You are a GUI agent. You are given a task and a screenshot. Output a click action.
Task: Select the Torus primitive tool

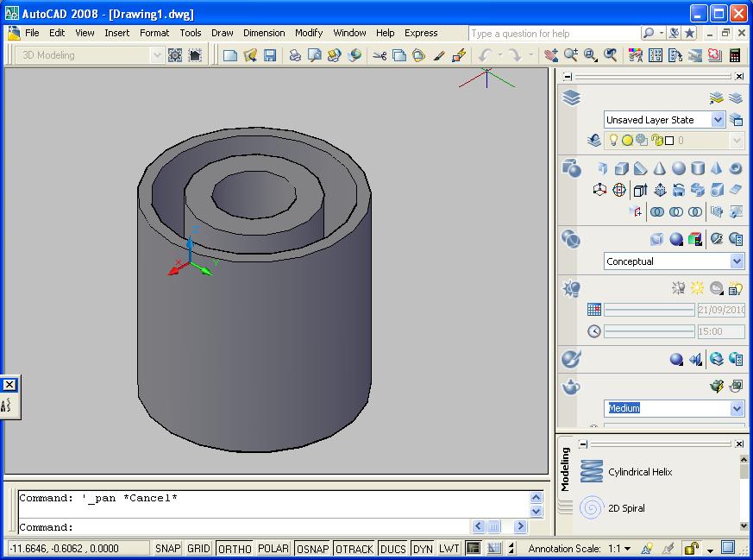(x=735, y=168)
